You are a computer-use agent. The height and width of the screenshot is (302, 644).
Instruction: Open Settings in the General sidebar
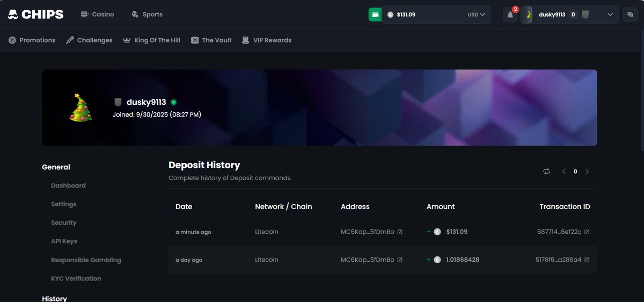click(64, 204)
